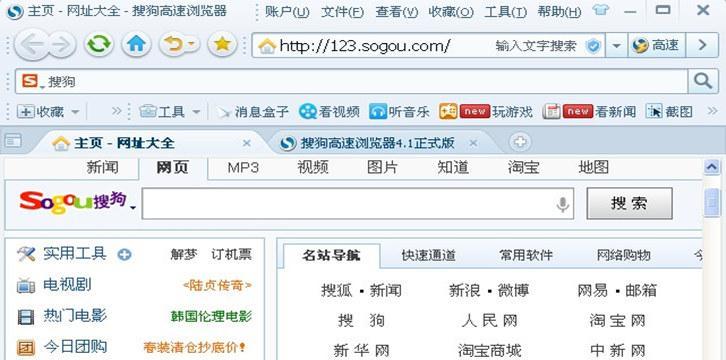Click the skin shirt icon in title bar

(601, 10)
